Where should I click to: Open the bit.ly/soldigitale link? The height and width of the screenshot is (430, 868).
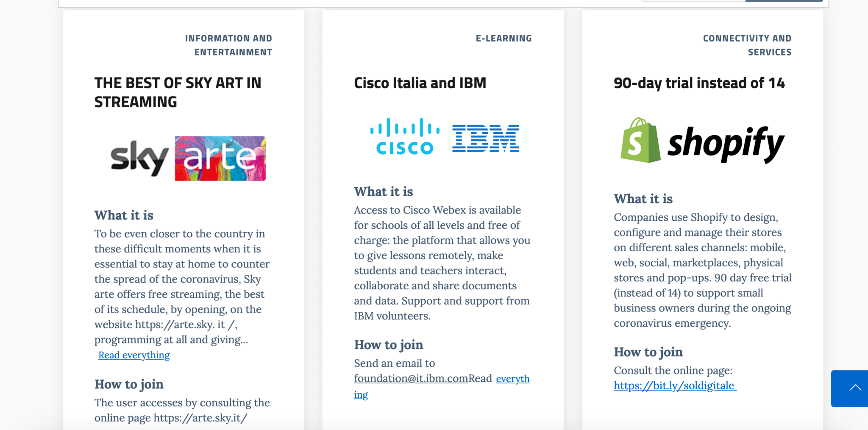[x=675, y=386]
